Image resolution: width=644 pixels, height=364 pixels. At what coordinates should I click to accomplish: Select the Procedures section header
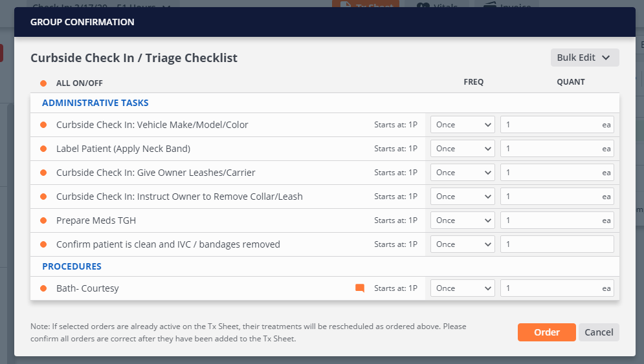click(x=72, y=266)
